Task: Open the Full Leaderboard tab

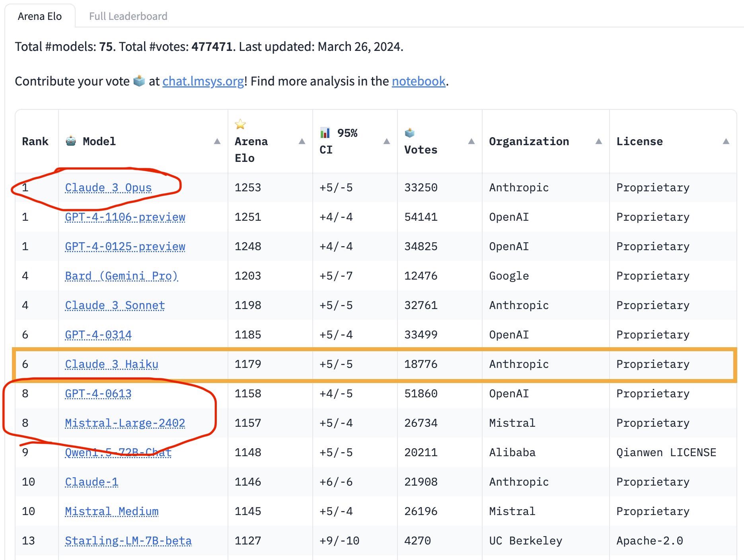Action: 128,16
